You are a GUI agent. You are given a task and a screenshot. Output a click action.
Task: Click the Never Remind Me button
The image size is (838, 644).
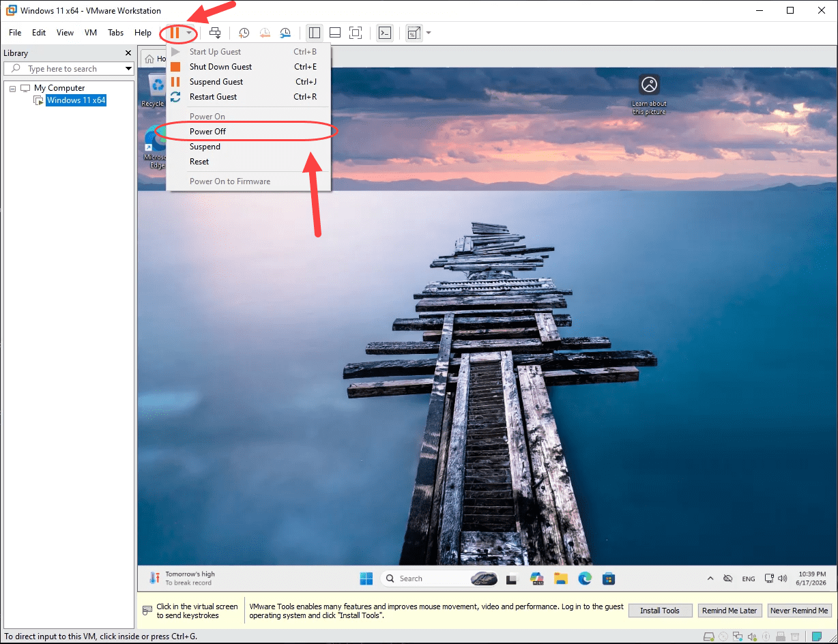pyautogui.click(x=799, y=611)
